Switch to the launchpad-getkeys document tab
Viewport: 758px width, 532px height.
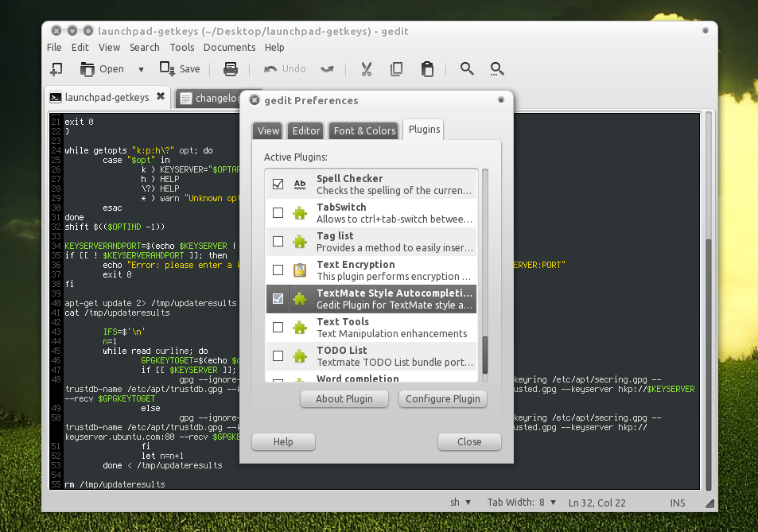point(107,98)
